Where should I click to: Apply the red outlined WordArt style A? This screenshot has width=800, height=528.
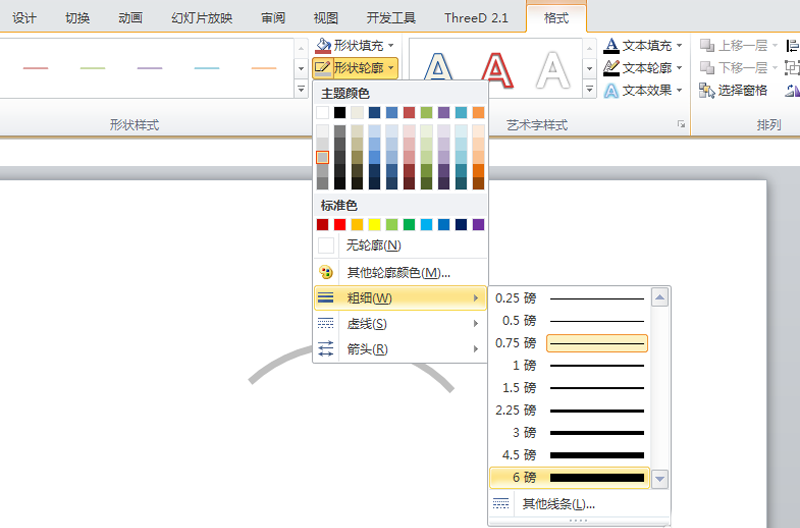[497, 69]
